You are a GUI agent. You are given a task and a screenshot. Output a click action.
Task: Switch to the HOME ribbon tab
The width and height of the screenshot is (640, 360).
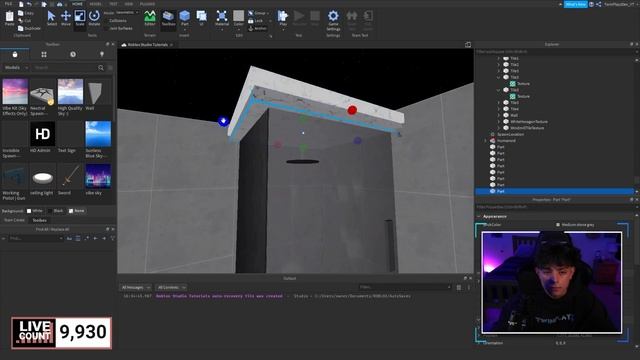click(77, 4)
